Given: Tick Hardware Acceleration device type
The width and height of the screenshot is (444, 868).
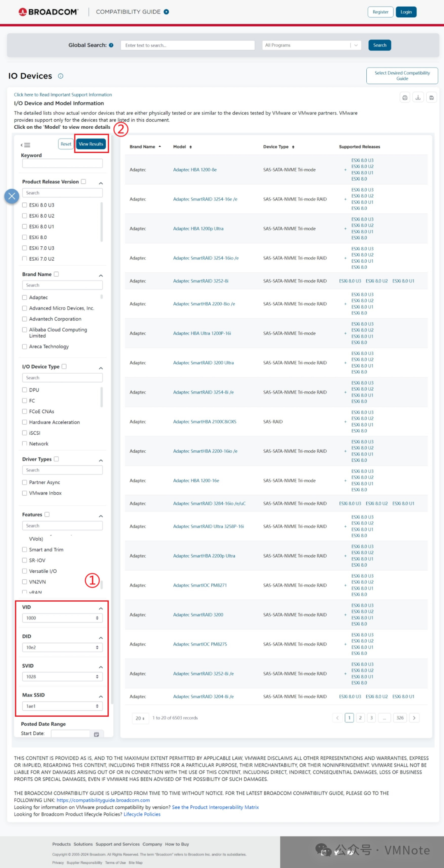Looking at the screenshot, I should (x=25, y=422).
